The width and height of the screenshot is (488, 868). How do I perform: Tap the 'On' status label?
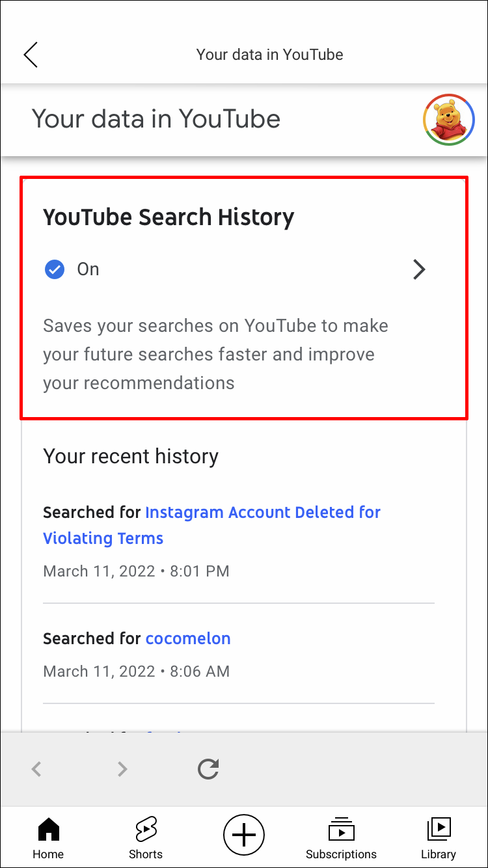[88, 269]
